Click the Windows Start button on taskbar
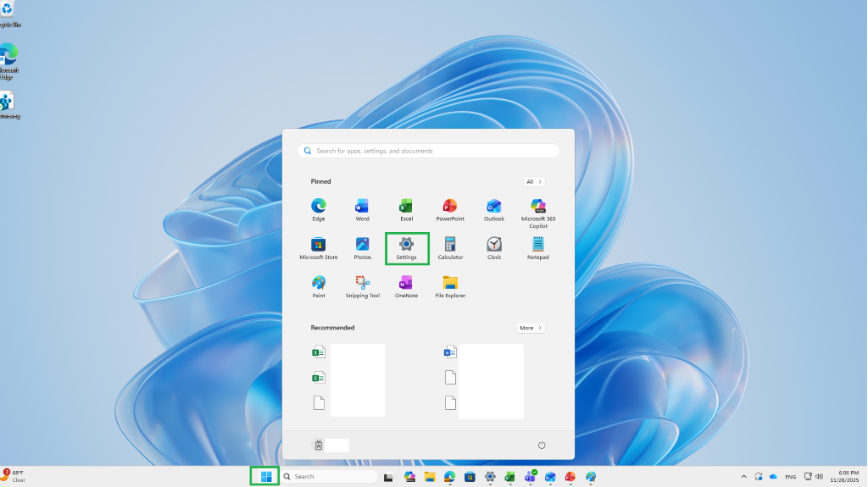Viewport: 868px width, 487px height. point(265,477)
